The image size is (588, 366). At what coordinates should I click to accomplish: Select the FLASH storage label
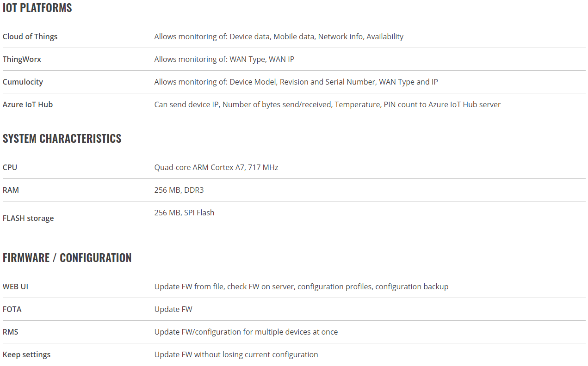(28, 218)
